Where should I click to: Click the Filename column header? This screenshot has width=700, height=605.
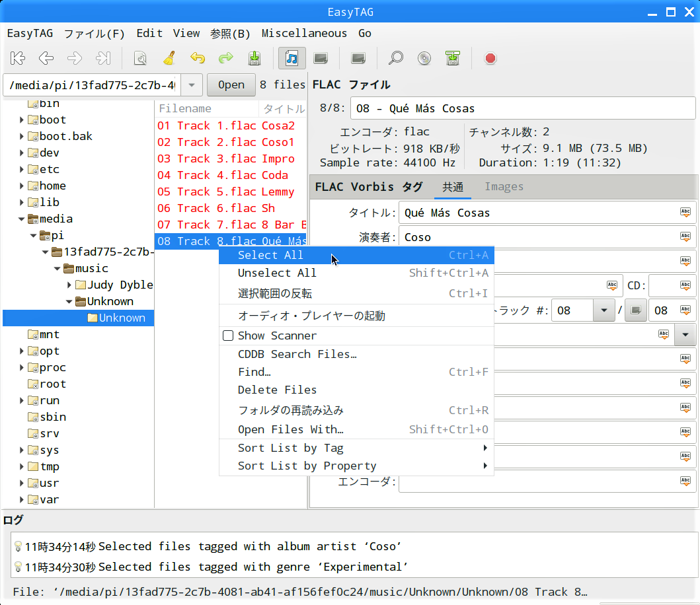coord(207,108)
